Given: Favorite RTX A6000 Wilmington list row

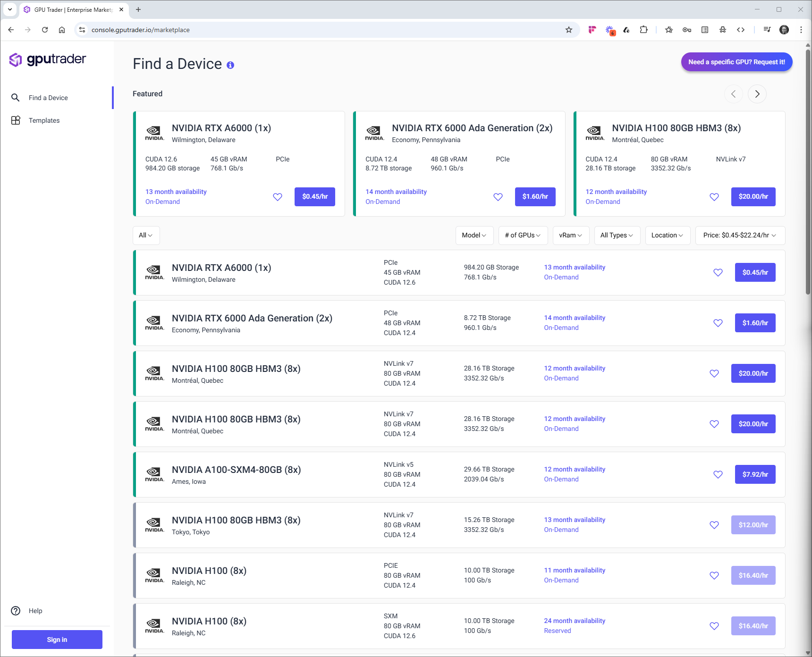Looking at the screenshot, I should coord(718,272).
